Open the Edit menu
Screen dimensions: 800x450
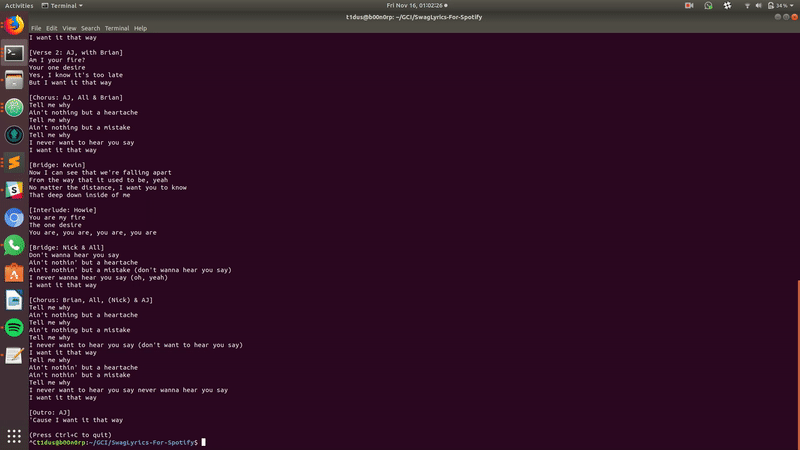click(52, 29)
